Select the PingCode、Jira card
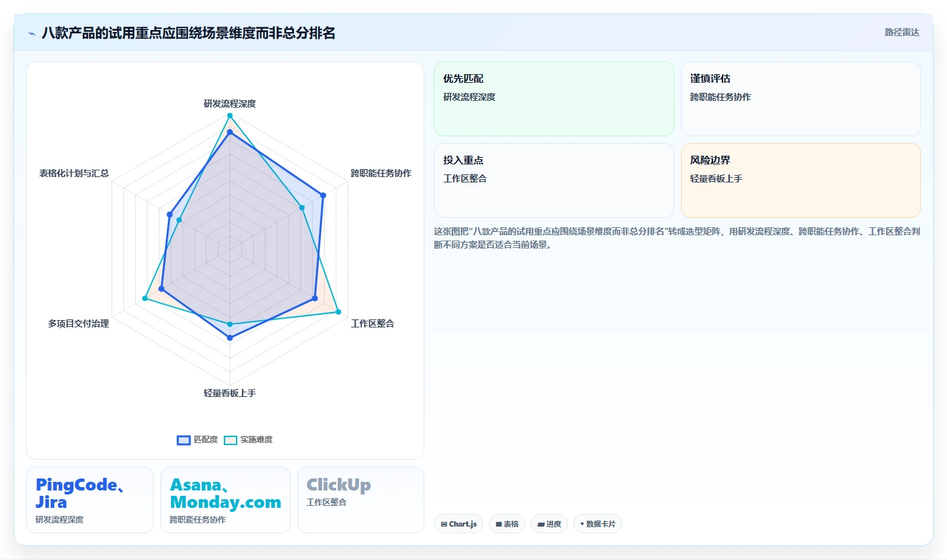 [x=90, y=500]
